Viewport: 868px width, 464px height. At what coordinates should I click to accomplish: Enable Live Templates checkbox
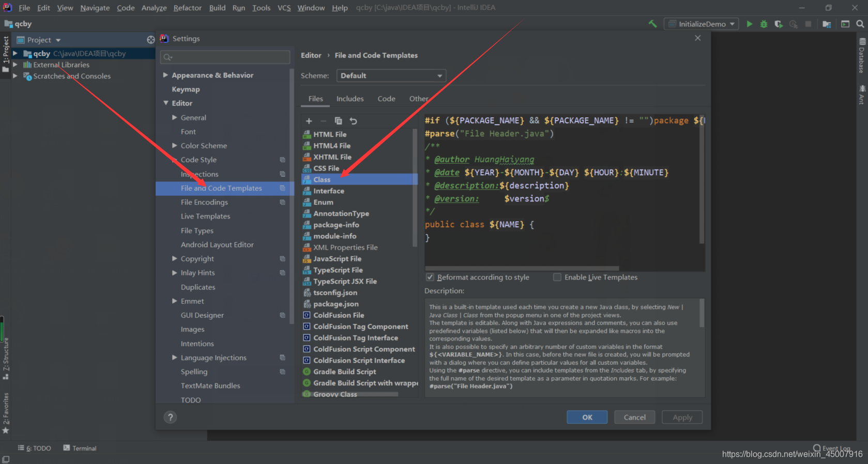coord(557,277)
